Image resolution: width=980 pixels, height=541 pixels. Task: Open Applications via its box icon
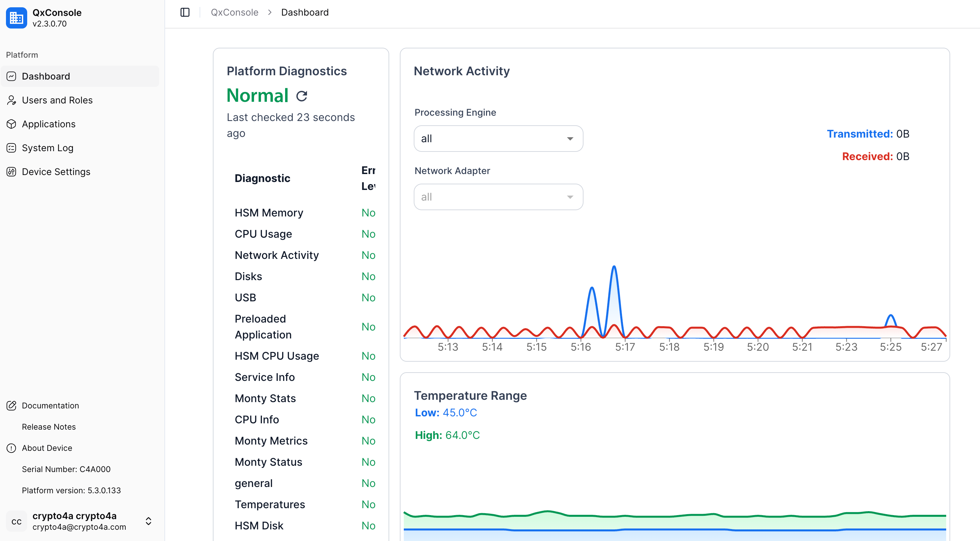[x=11, y=124]
